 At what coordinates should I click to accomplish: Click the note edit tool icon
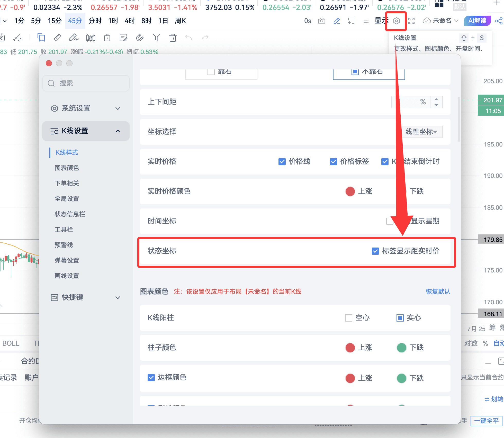[124, 38]
